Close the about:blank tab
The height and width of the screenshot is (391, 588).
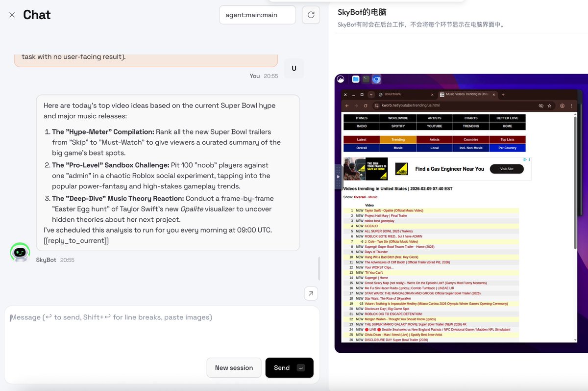point(432,95)
